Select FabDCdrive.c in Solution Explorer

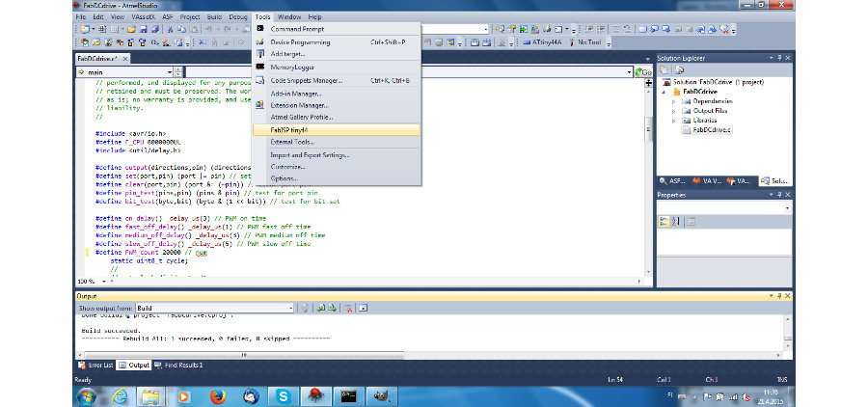(x=708, y=129)
